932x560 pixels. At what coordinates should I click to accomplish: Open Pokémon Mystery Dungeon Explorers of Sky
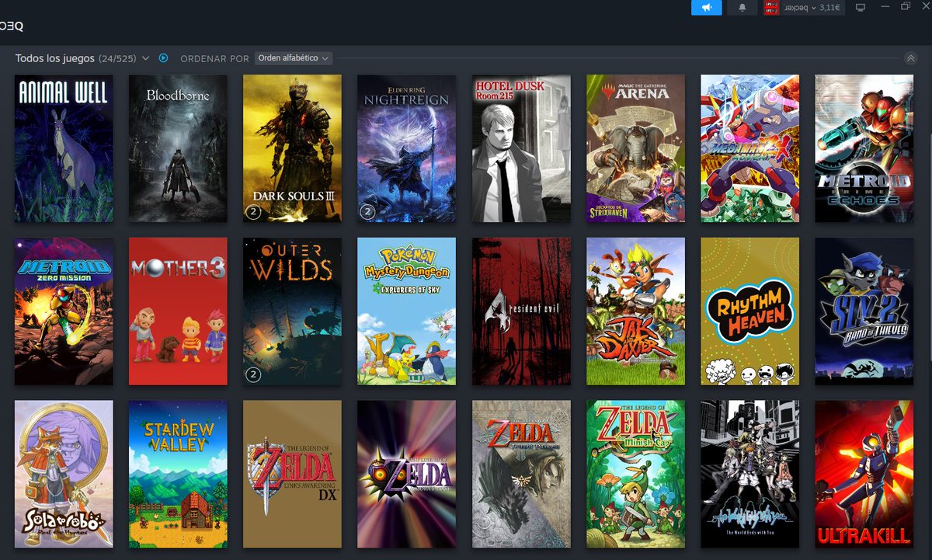pos(406,311)
